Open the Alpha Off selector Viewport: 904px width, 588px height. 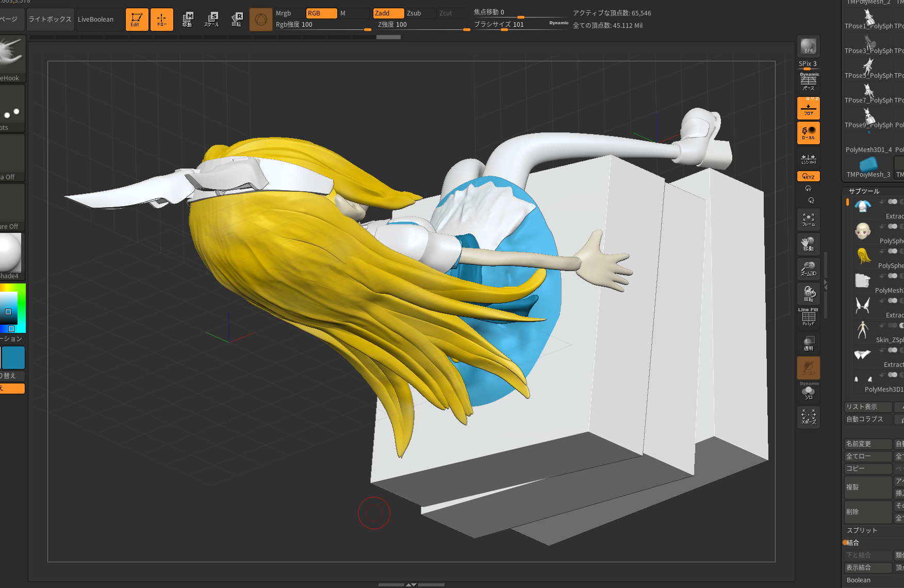(12, 158)
